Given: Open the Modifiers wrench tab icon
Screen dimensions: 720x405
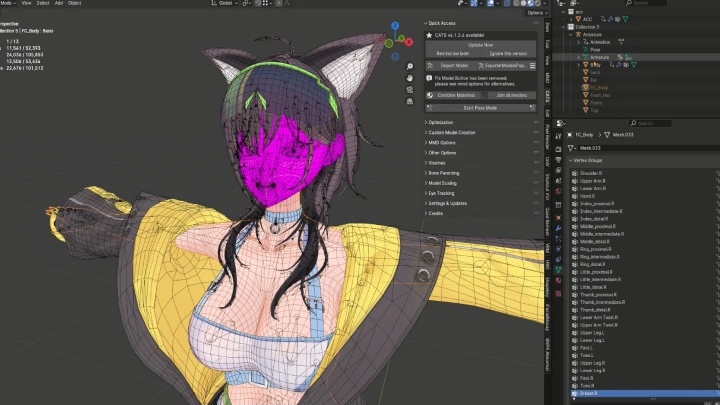Looking at the screenshot, I should 558,228.
